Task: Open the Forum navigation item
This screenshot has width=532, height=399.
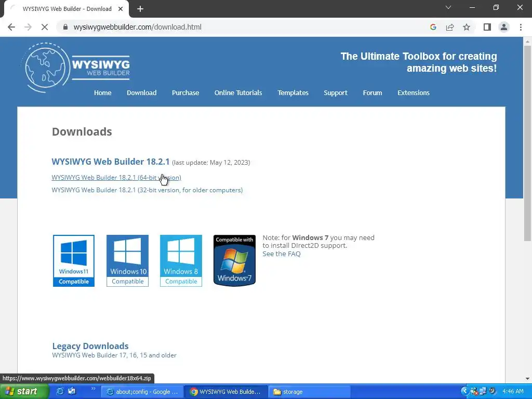Action: [373, 92]
